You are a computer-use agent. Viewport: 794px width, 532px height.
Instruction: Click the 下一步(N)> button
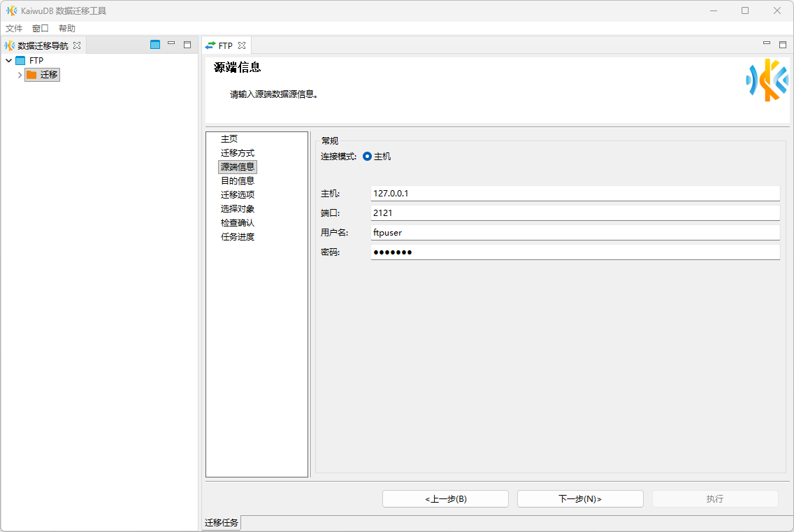pos(580,499)
